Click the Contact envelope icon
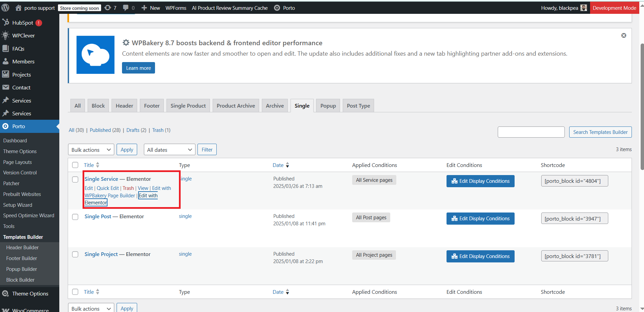Viewport: 644px width, 312px height. pyautogui.click(x=5, y=87)
